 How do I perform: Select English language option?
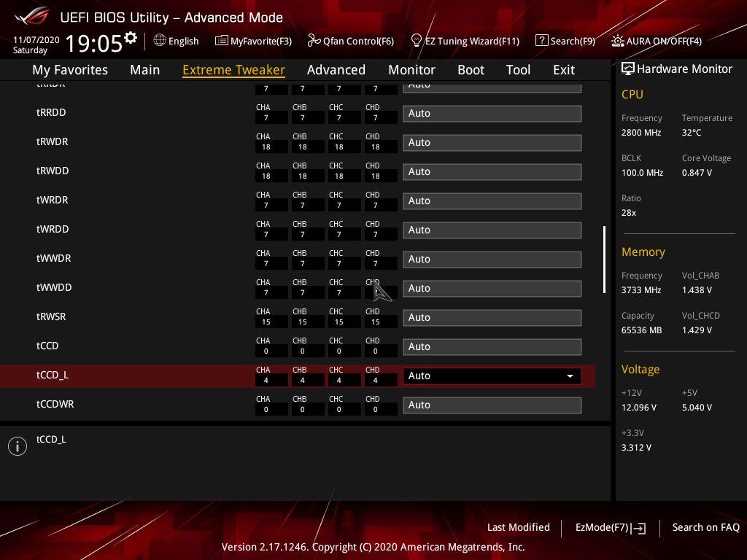tap(183, 41)
